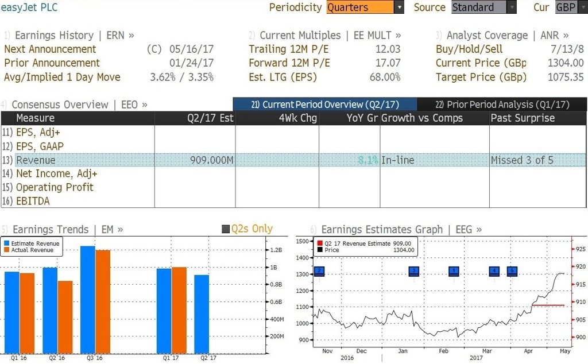Click the GBP currency field

pos(566,7)
